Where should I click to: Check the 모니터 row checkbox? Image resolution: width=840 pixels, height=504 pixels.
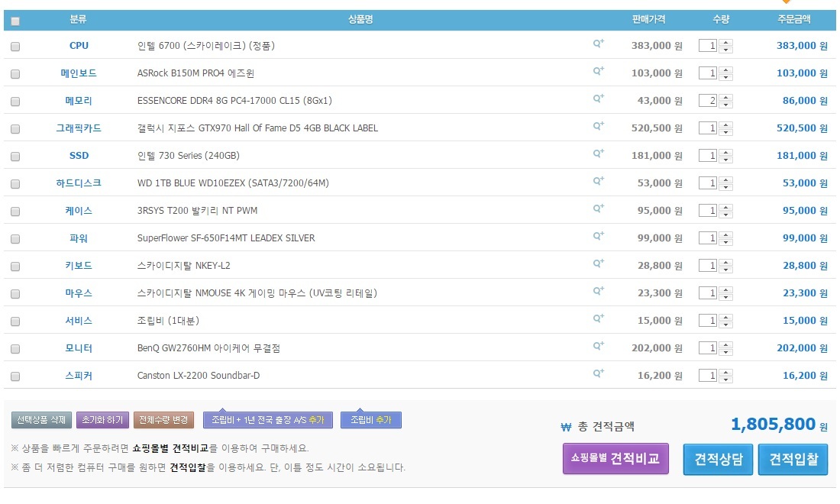(x=15, y=349)
